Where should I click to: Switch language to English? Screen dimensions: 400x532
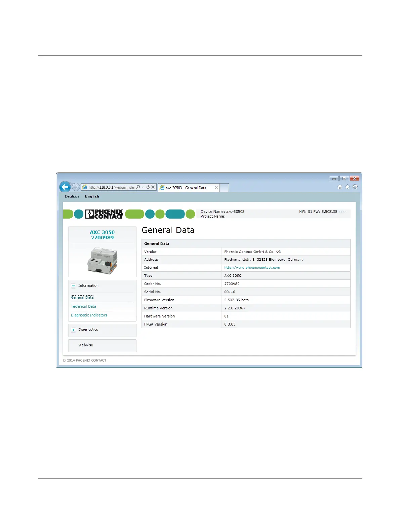coord(92,196)
